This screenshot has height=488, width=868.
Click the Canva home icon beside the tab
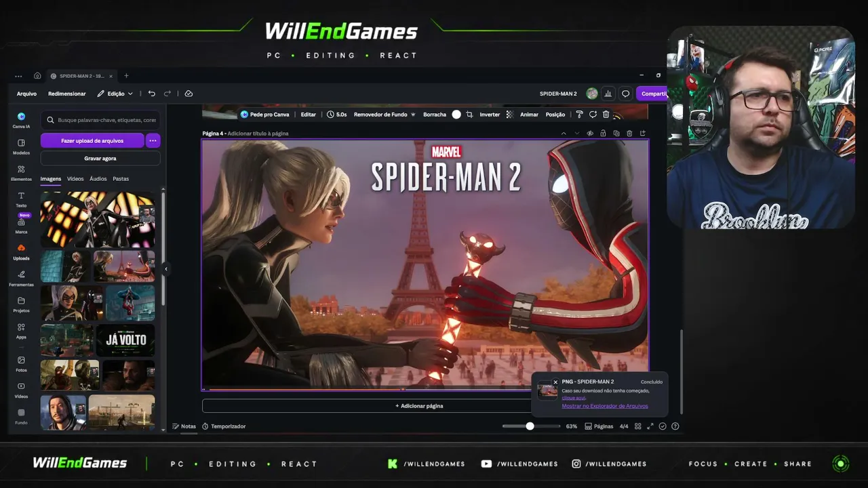coord(37,76)
